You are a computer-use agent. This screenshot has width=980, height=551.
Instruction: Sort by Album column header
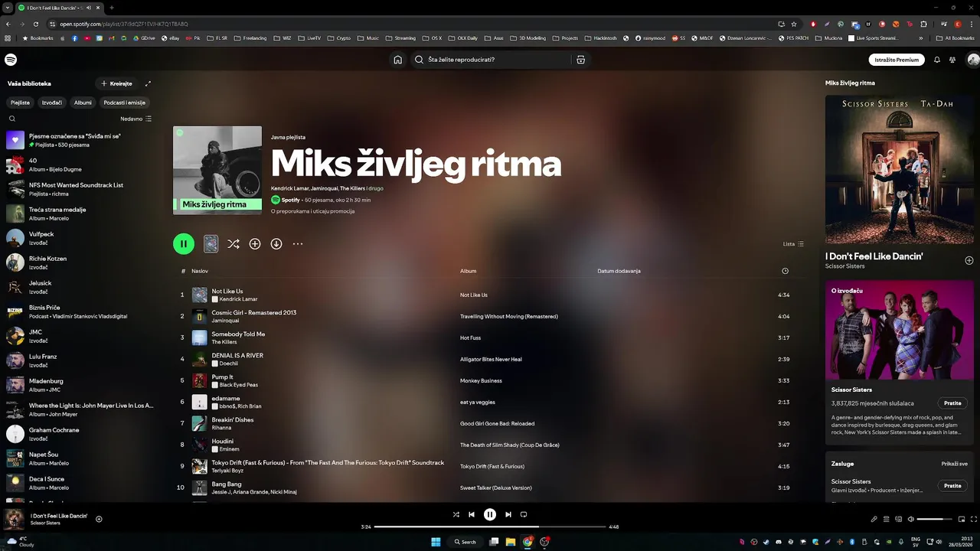click(468, 271)
